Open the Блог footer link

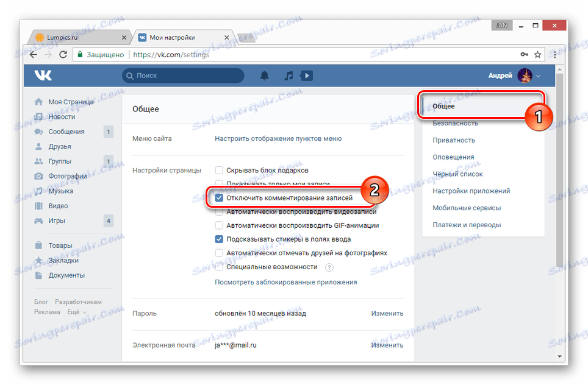pyautogui.click(x=41, y=302)
